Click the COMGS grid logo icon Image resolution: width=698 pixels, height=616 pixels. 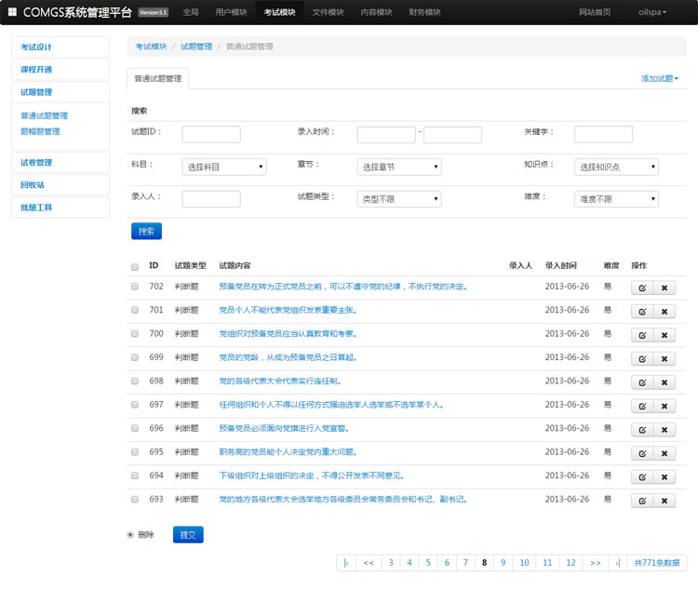[12, 12]
